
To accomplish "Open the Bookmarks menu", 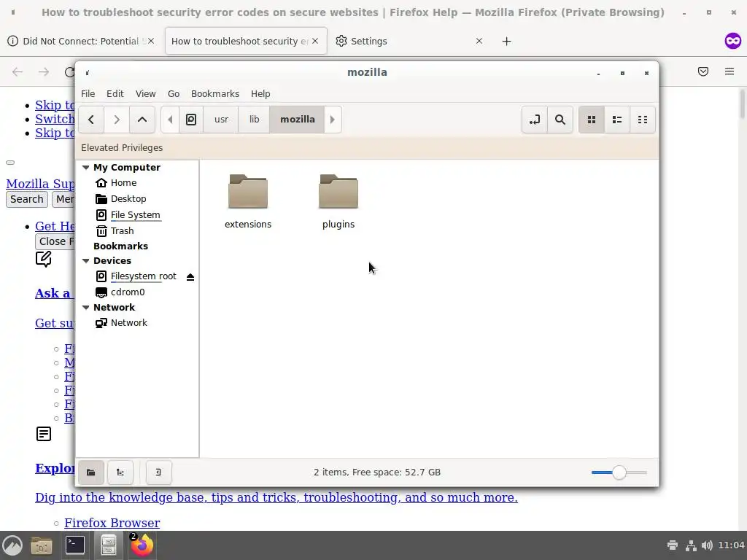I will pos(215,94).
